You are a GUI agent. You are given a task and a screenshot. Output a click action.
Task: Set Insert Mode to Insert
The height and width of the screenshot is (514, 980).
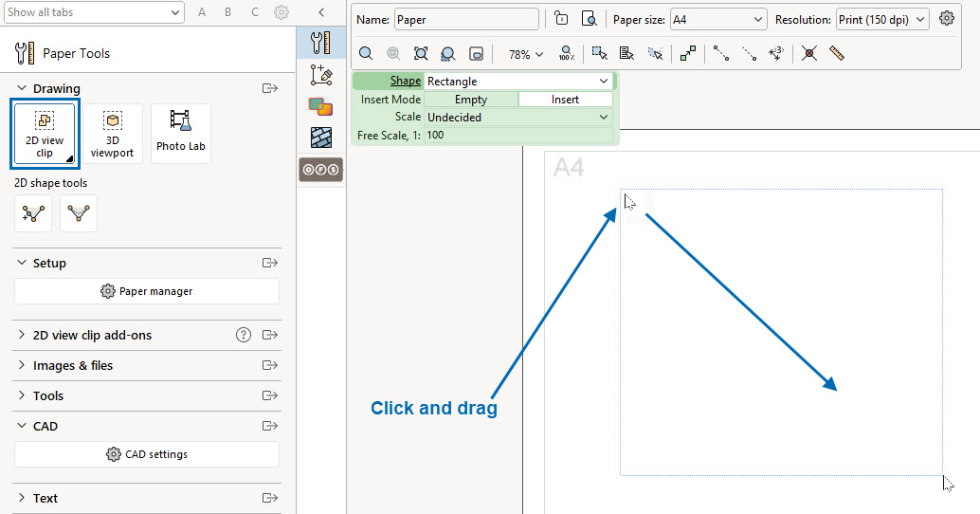click(565, 100)
